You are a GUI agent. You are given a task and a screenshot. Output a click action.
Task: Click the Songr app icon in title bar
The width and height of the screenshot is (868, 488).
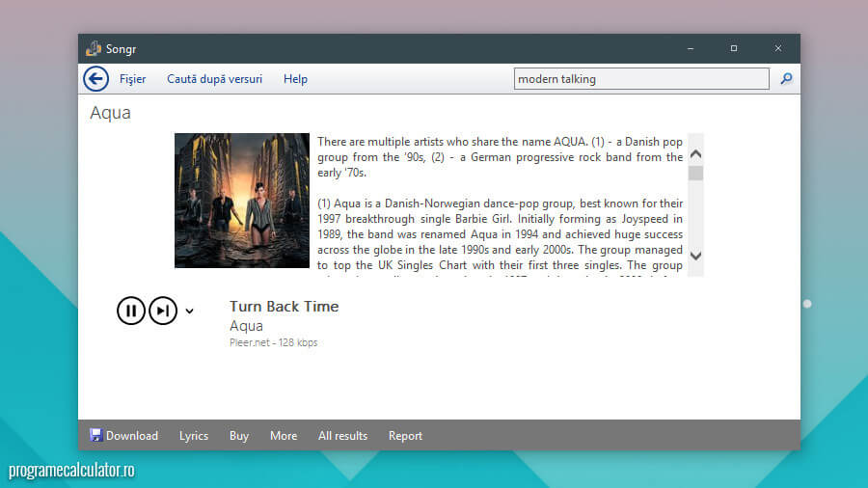click(94, 48)
